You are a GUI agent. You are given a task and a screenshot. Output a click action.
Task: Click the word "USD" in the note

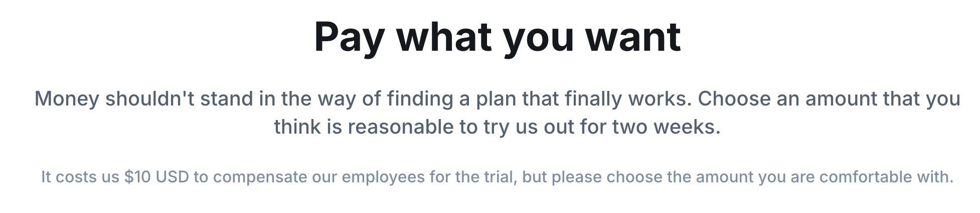pos(172,177)
